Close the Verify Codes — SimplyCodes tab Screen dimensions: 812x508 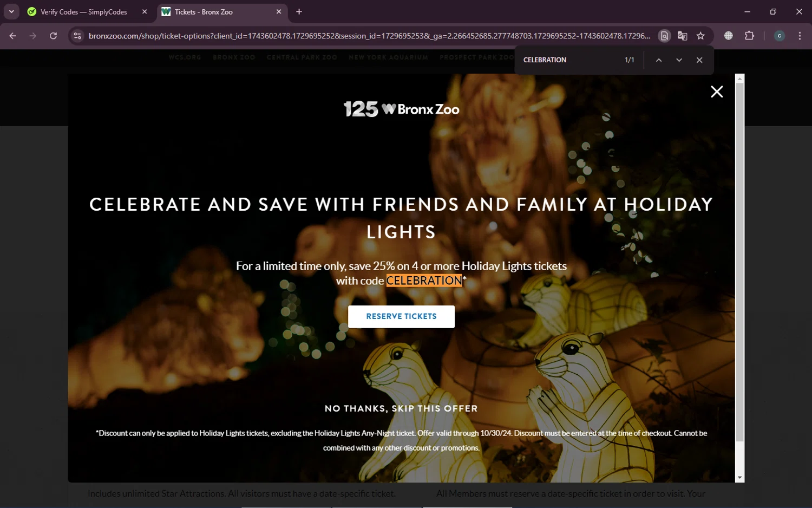tap(145, 12)
